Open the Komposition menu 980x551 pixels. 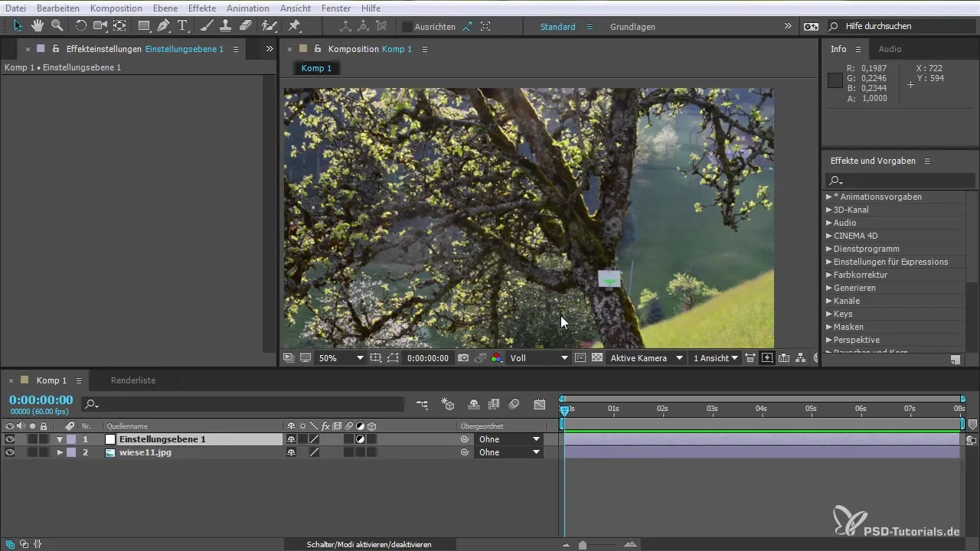pos(115,8)
